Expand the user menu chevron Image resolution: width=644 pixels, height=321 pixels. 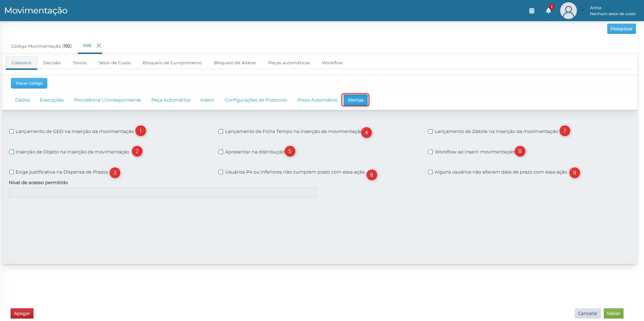coord(582,10)
